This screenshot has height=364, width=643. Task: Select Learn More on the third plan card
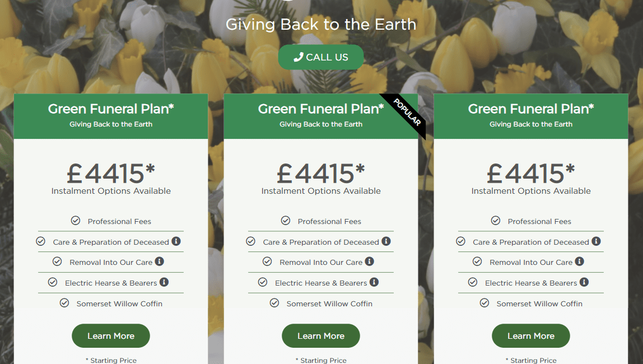tap(530, 335)
